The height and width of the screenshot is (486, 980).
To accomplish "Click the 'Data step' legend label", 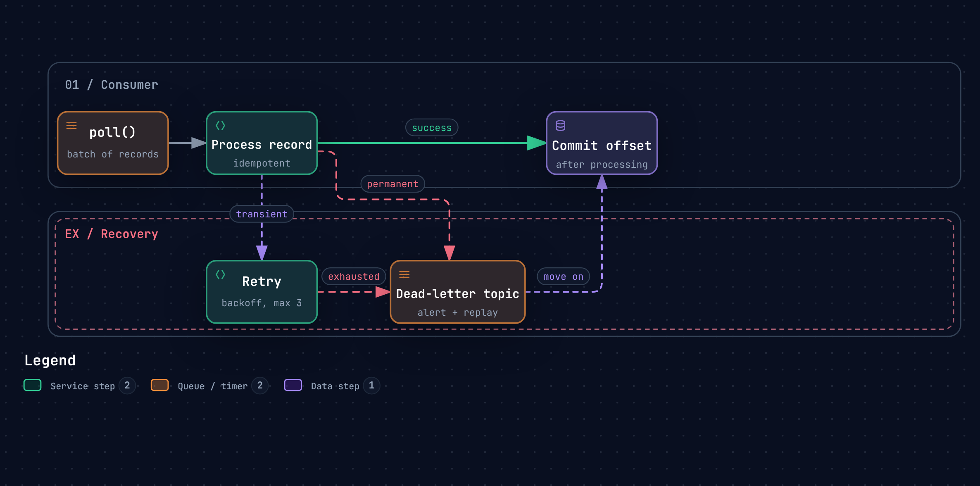I will tap(335, 386).
